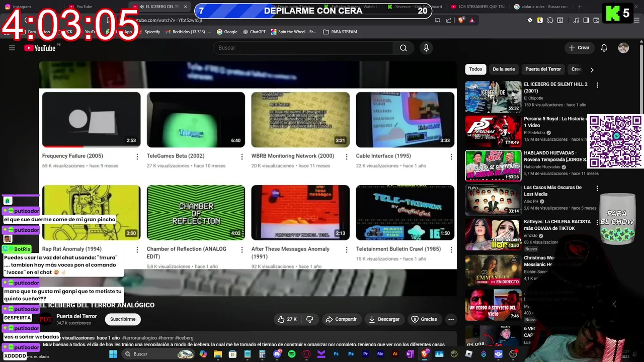Click the Compartir button
644x362 pixels.
coord(341,319)
